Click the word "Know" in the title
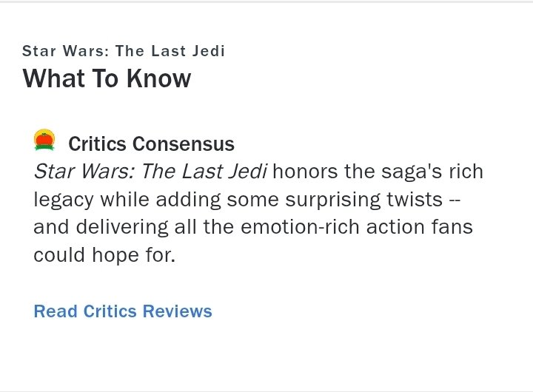The width and height of the screenshot is (533, 392). click(158, 78)
